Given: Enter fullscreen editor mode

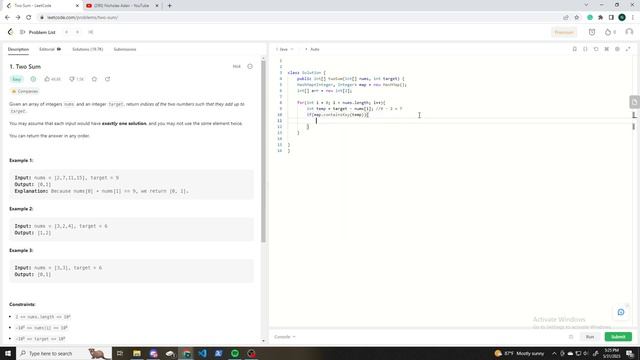Looking at the screenshot, I should point(628,49).
